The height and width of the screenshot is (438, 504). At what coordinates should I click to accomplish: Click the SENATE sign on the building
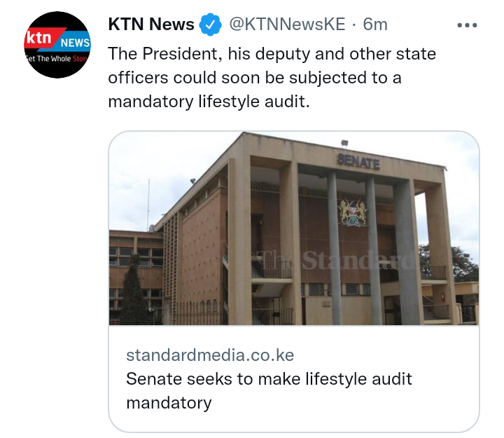coord(358,162)
